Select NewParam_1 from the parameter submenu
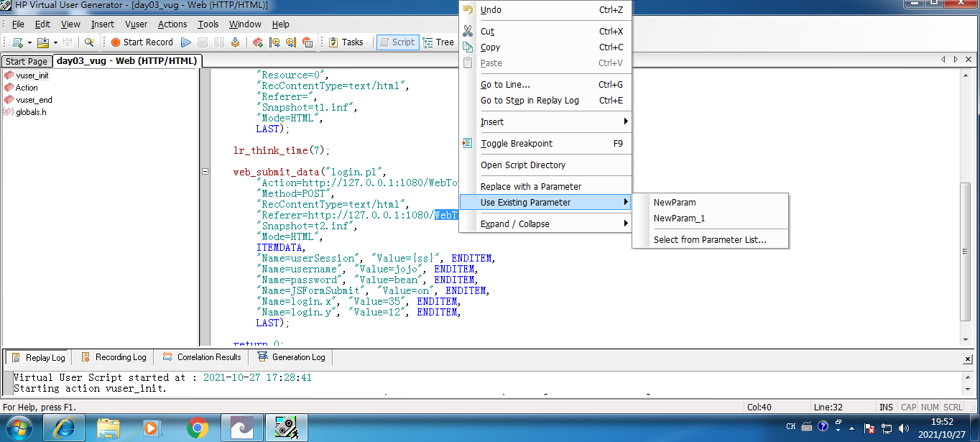The image size is (980, 442). [710, 218]
